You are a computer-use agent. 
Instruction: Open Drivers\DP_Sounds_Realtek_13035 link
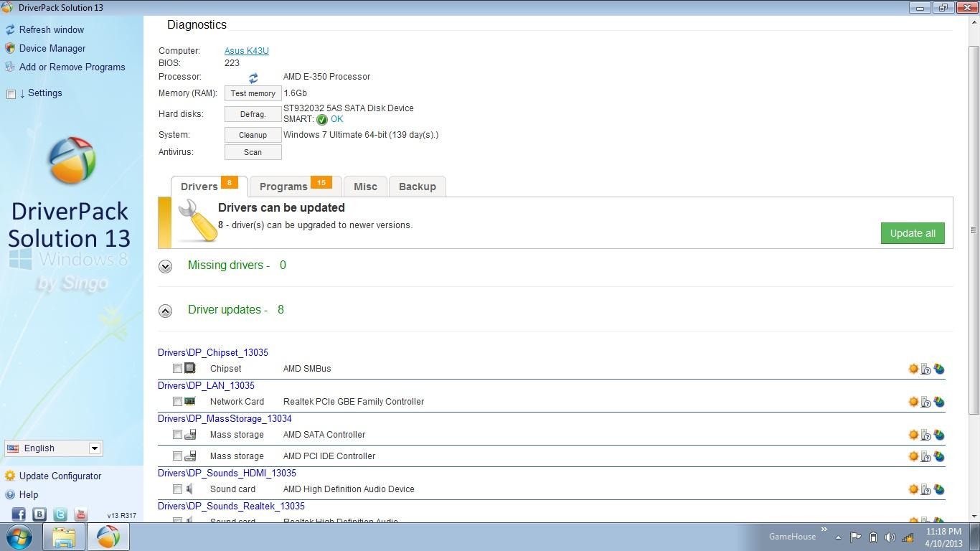[x=231, y=506]
